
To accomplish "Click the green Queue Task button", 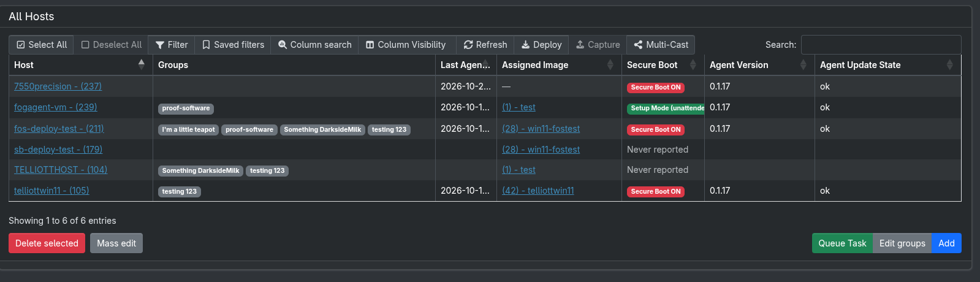I will point(842,243).
